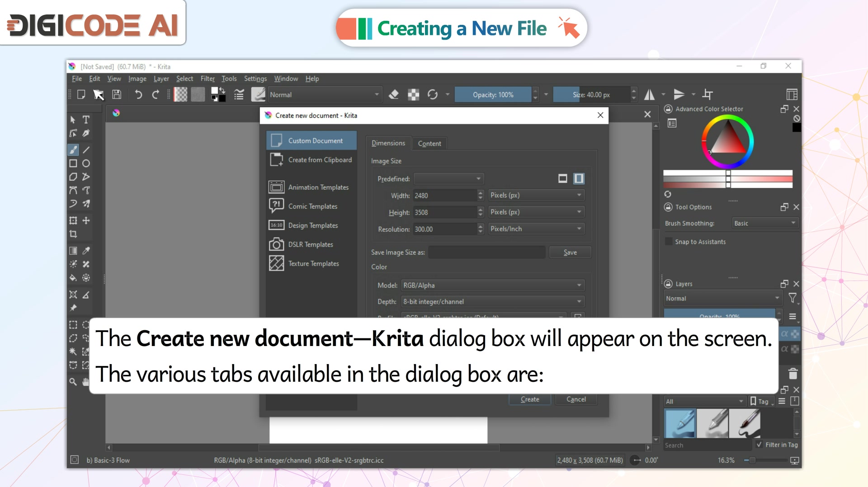Open Height units Pixels dropdown
The image size is (868, 487).
click(x=536, y=212)
